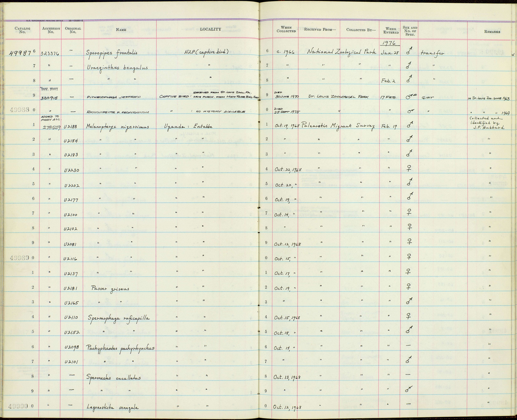Click the 'When Collected' column header
The height and width of the screenshot is (420, 517).
[x=286, y=29]
